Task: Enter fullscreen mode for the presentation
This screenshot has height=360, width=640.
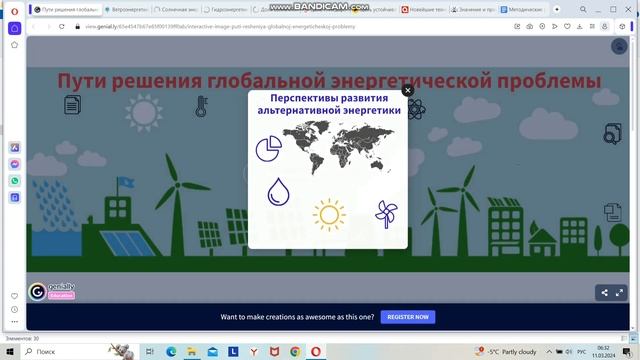Action: point(619,293)
